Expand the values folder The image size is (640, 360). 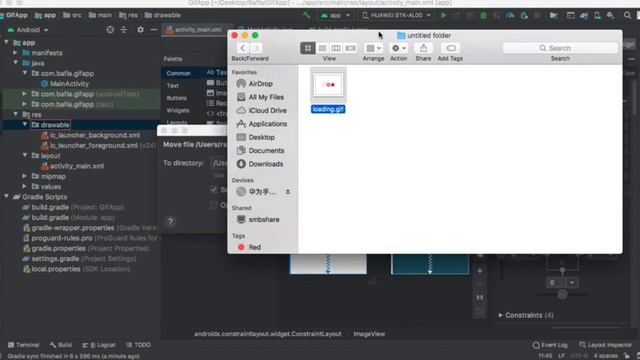(x=25, y=187)
